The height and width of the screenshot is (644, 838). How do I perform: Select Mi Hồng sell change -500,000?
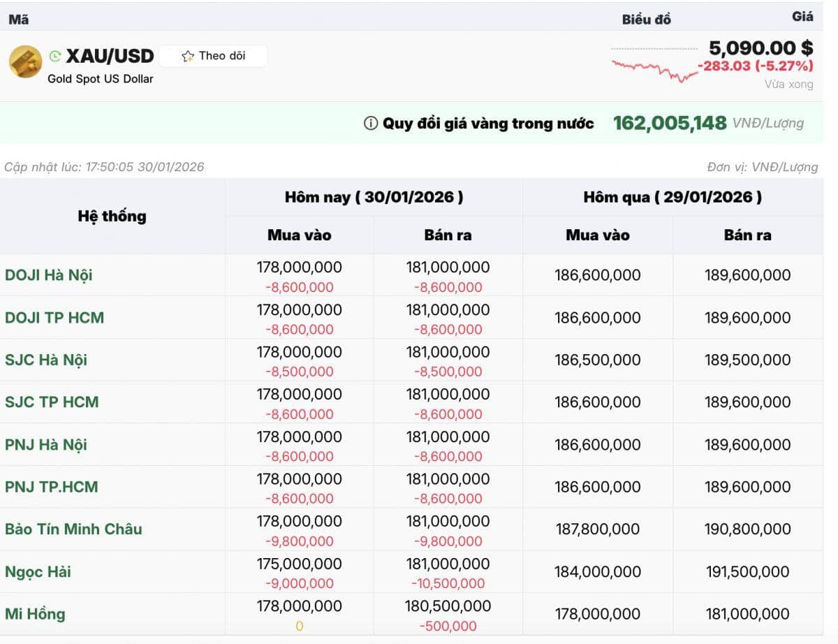[x=448, y=627]
